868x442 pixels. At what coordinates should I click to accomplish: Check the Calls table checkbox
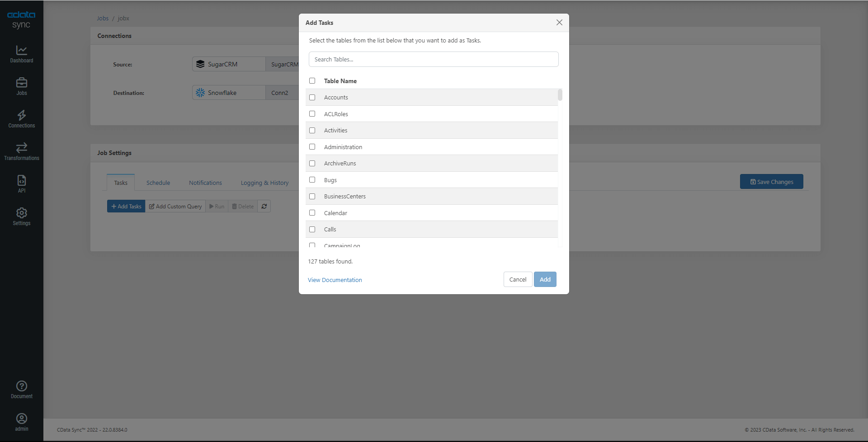coord(312,229)
